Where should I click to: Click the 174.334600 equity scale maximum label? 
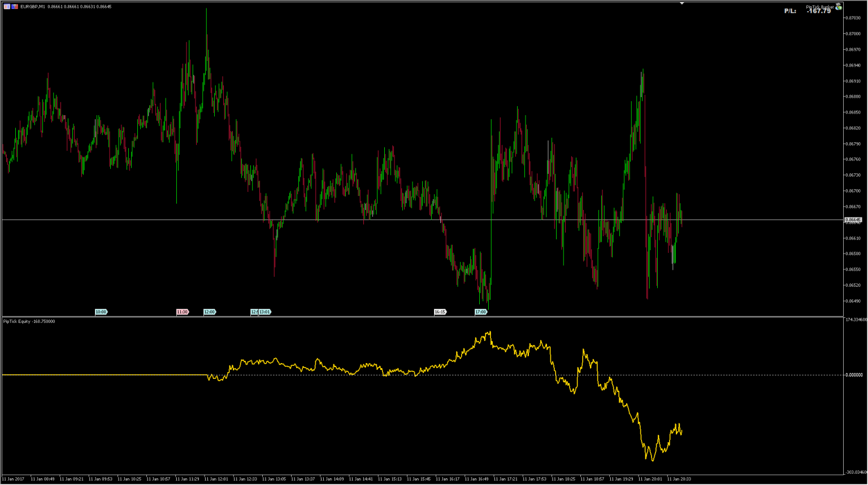click(x=856, y=320)
